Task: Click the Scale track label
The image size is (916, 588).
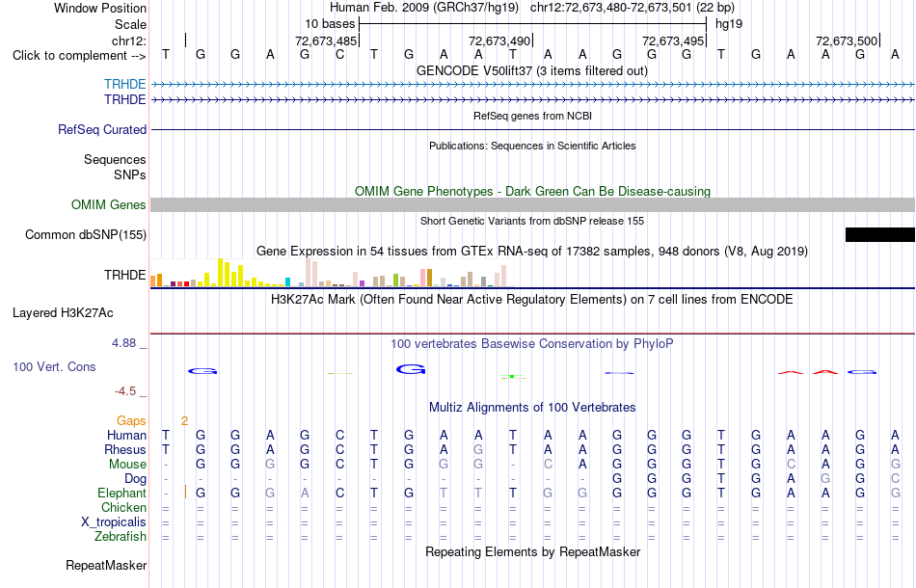Action: (130, 24)
